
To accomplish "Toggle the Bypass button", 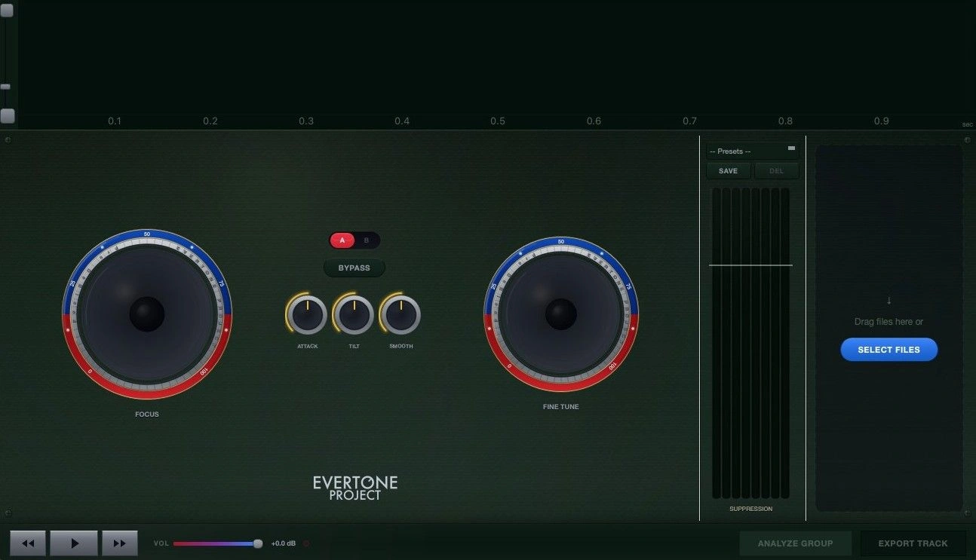I will tap(354, 268).
